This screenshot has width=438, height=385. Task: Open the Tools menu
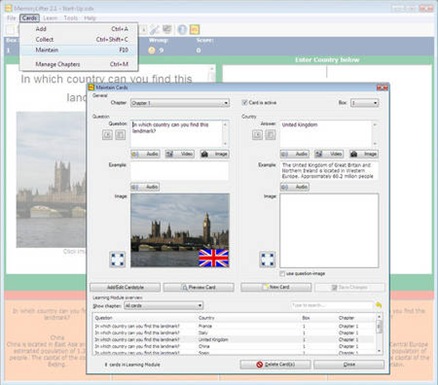(71, 18)
